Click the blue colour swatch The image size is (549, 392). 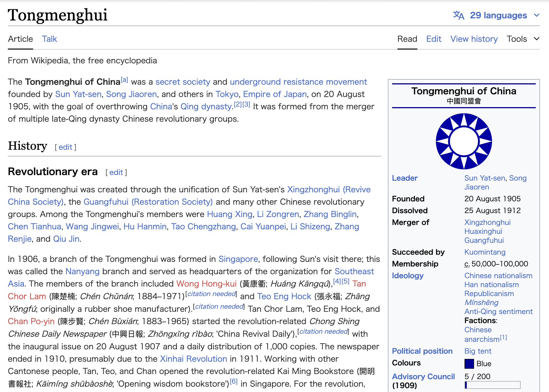(469, 364)
